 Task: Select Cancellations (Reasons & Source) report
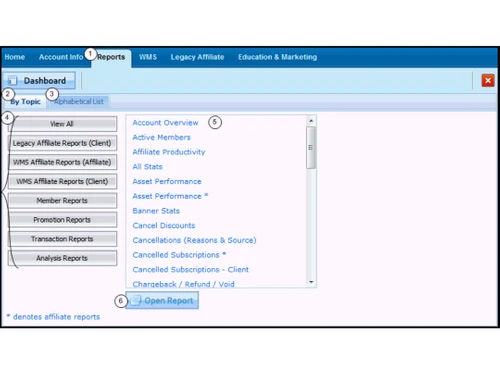point(194,240)
